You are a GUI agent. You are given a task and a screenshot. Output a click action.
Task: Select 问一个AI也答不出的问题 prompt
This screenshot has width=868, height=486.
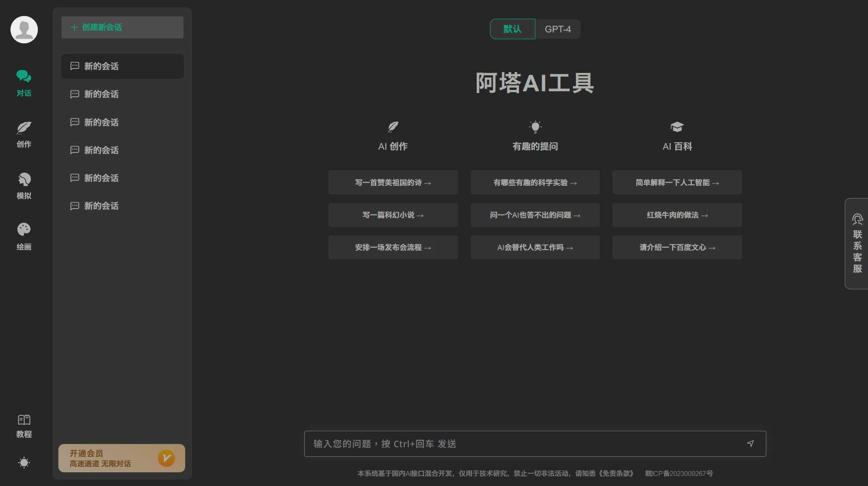[535, 215]
